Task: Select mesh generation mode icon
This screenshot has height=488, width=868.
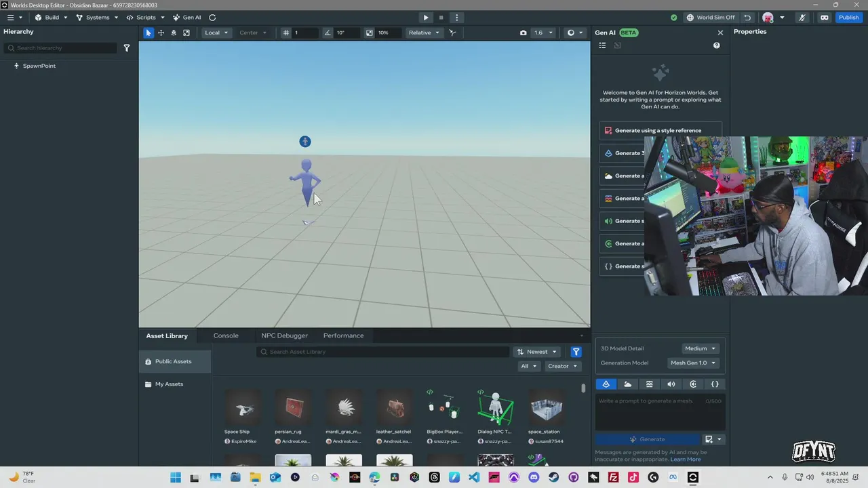Action: 606,384
